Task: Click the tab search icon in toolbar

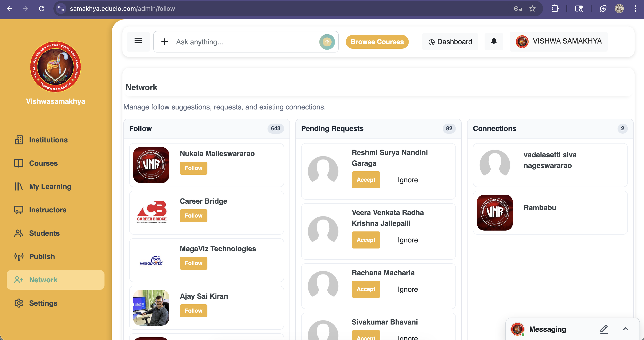Action: click(579, 9)
